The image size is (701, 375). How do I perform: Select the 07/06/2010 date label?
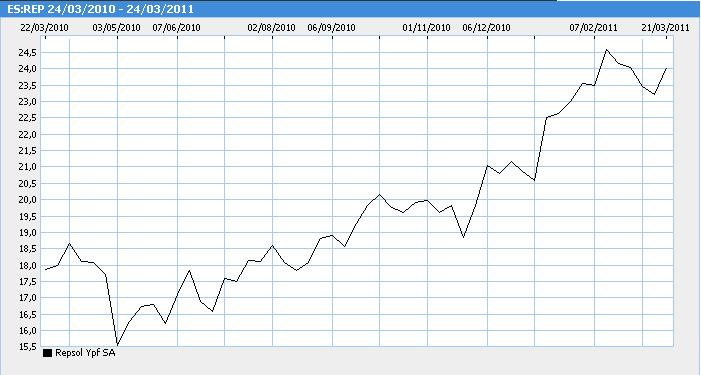tap(177, 28)
